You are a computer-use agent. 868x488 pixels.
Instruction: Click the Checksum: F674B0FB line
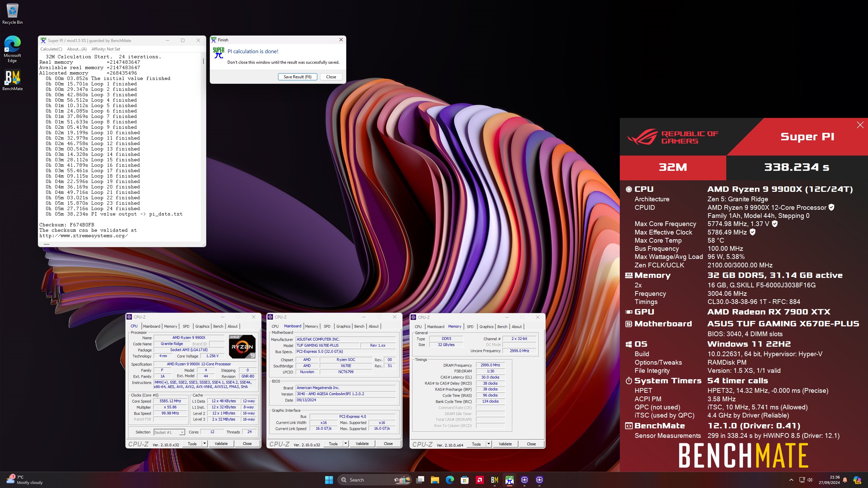[x=67, y=225]
